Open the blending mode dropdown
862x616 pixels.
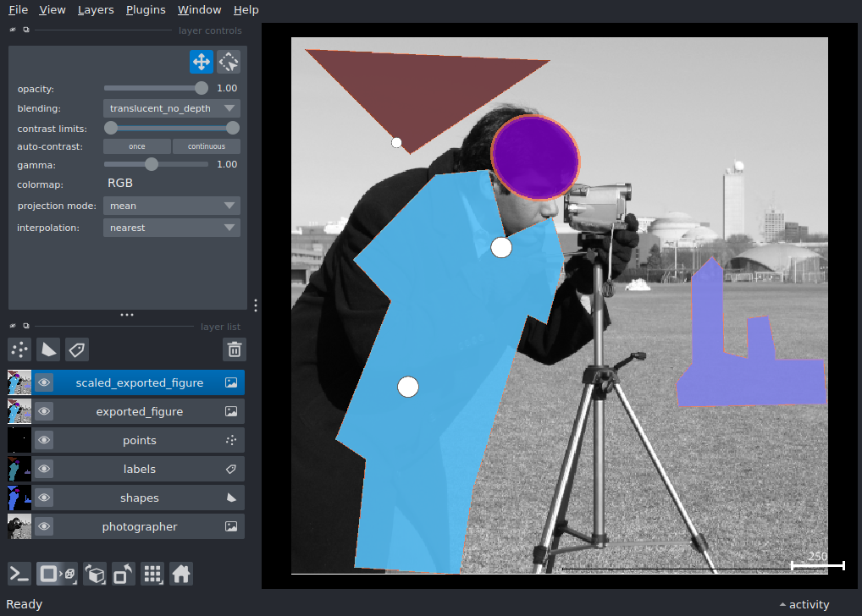coord(172,108)
